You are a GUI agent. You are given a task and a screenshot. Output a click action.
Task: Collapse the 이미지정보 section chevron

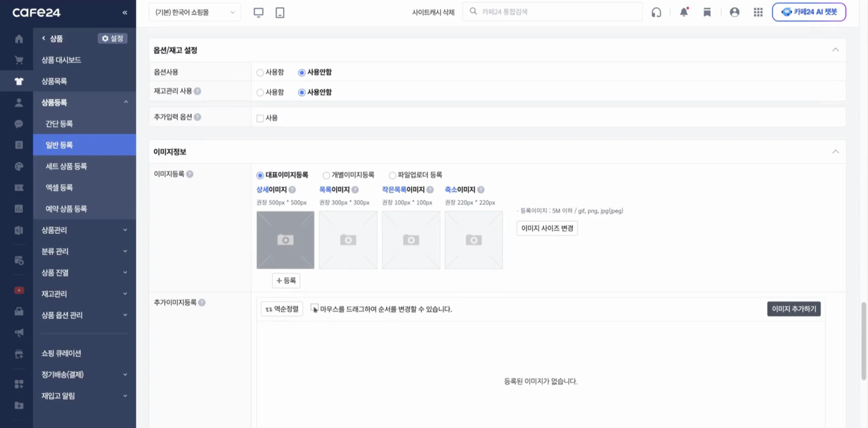[x=836, y=152]
